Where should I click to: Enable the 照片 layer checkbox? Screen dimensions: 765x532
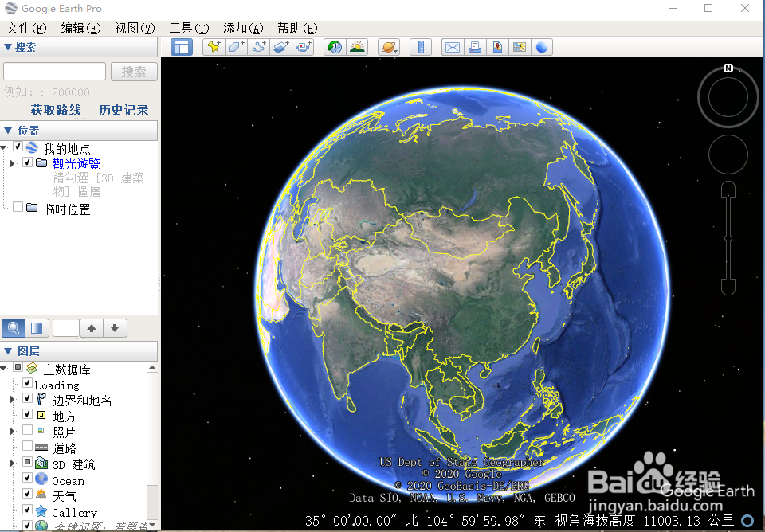pyautogui.click(x=27, y=429)
